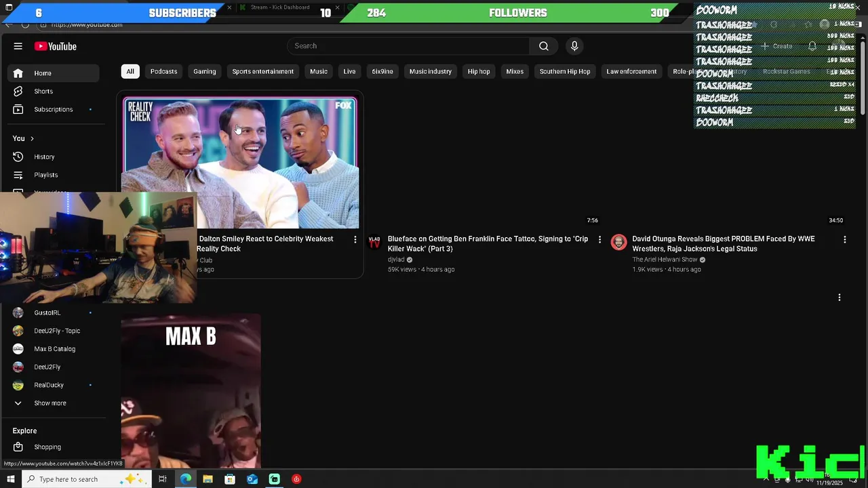
Task: Select the Live filter chip
Action: click(x=349, y=71)
